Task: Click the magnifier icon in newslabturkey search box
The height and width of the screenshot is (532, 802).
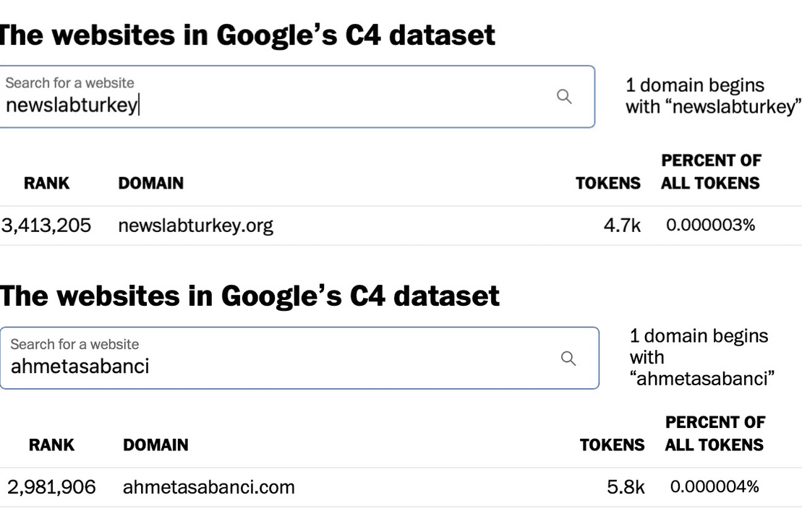Action: tap(564, 96)
